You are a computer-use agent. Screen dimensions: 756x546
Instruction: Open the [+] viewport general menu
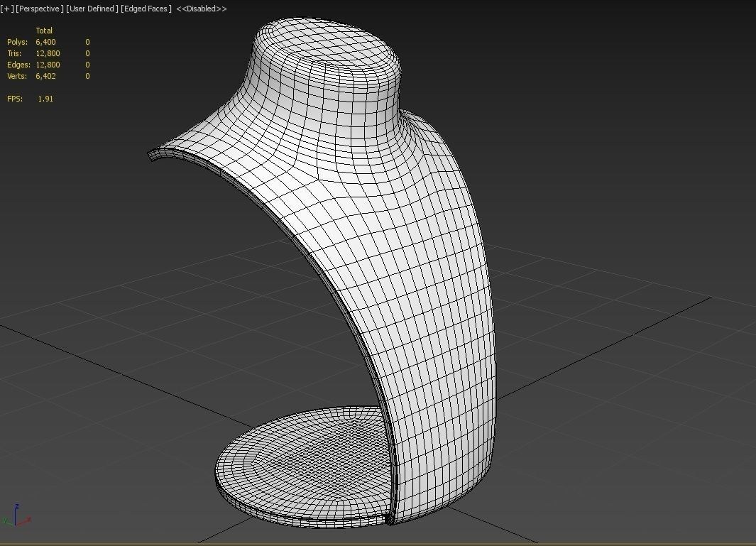[x=7, y=9]
